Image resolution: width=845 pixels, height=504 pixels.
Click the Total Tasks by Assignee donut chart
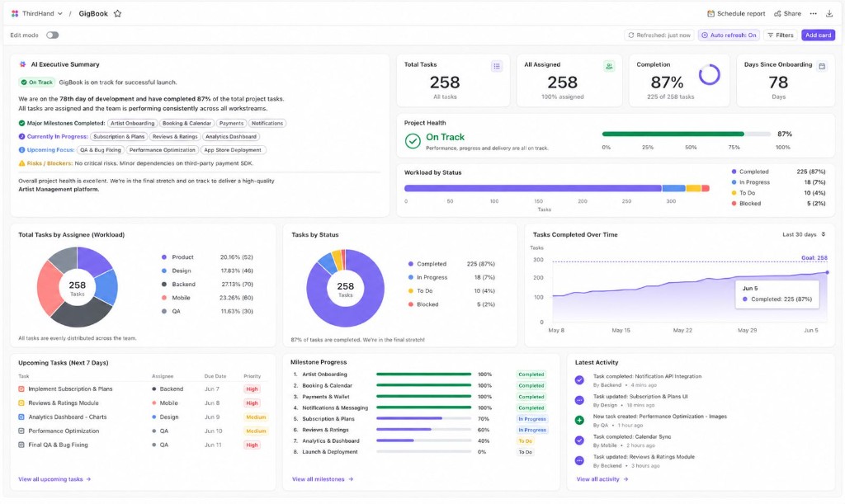[77, 287]
